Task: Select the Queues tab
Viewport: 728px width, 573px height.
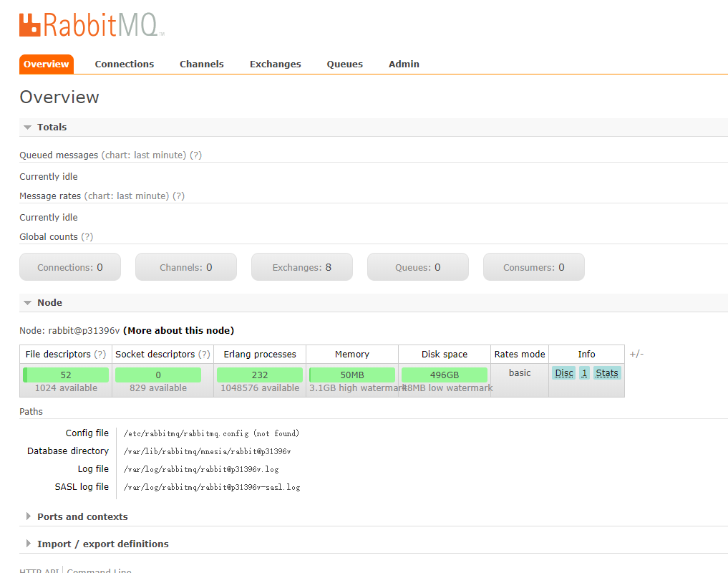Action: tap(345, 64)
